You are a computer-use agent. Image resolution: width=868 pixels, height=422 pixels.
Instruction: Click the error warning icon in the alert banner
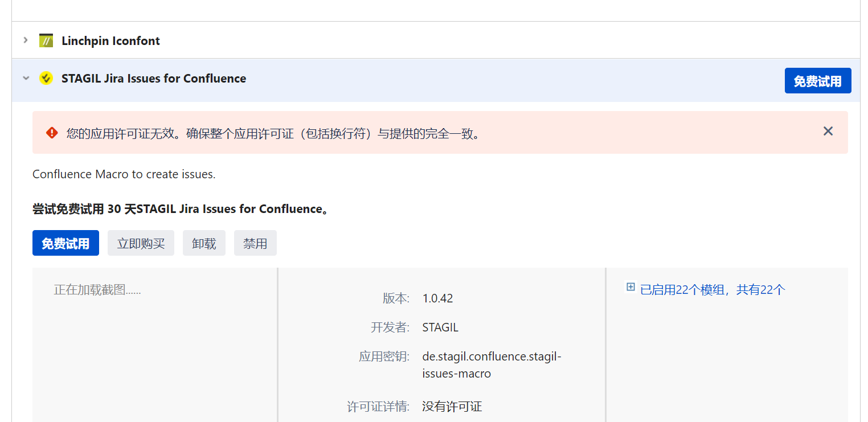[51, 133]
